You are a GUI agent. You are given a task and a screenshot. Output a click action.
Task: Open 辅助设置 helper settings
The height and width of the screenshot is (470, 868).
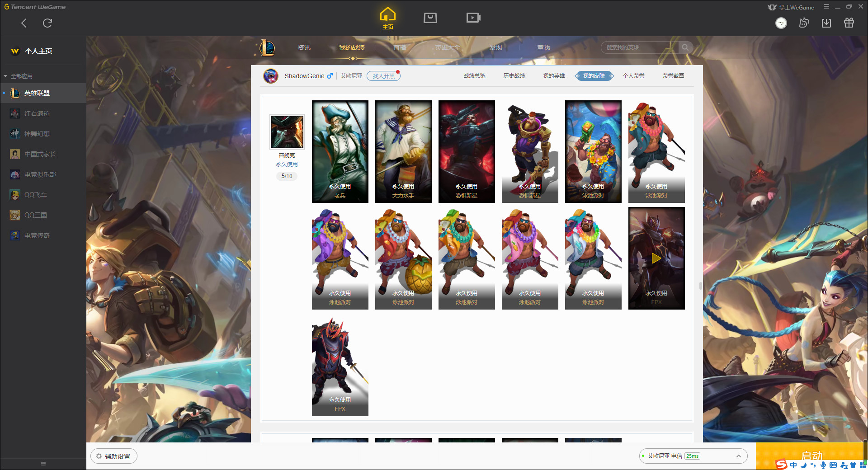pos(113,456)
